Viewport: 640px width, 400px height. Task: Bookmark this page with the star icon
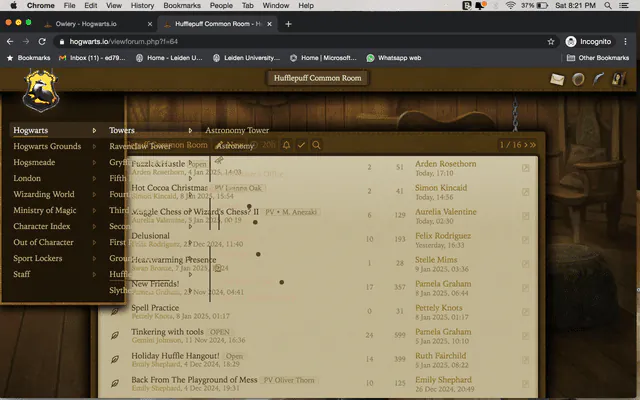click(x=551, y=42)
